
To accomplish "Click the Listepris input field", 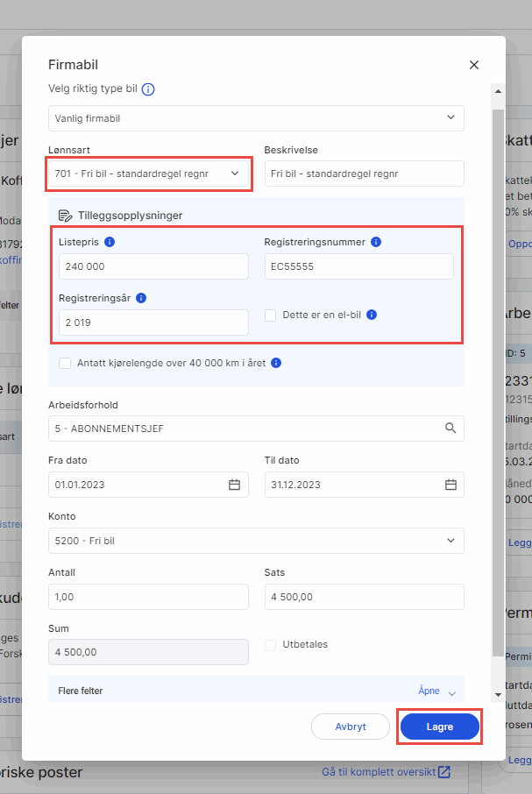I will (x=153, y=266).
